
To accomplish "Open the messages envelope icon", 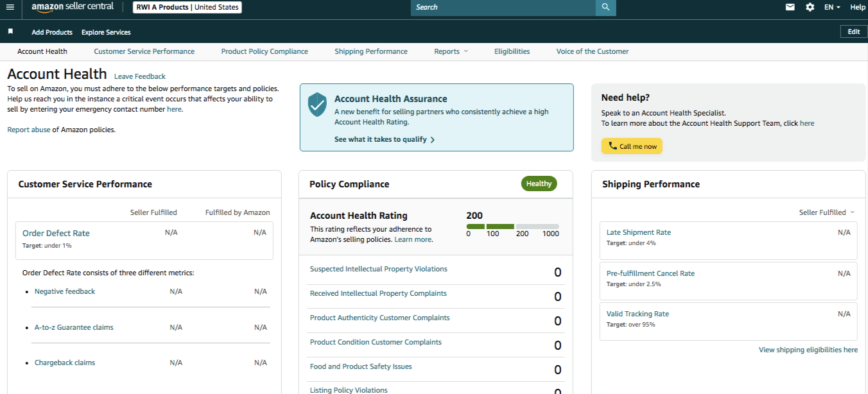I will [790, 7].
